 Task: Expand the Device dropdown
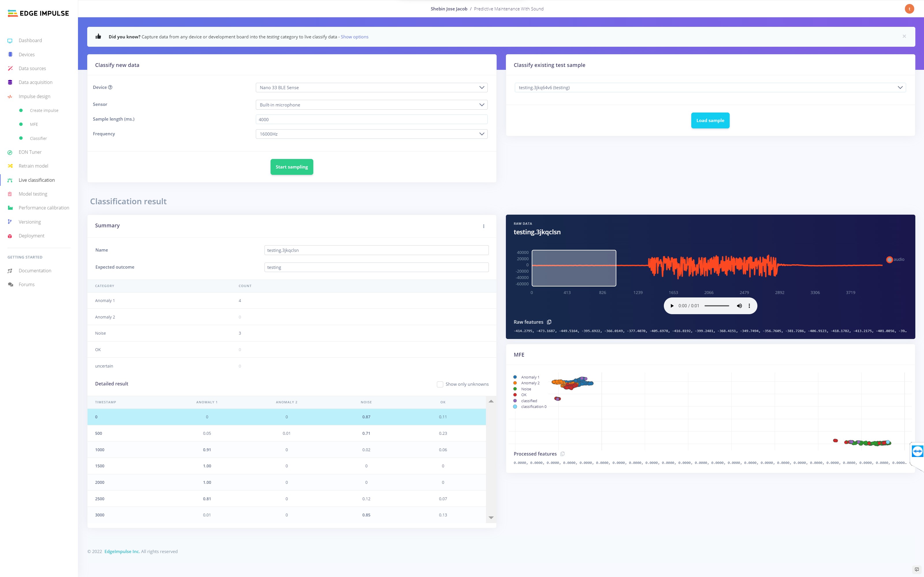point(371,87)
